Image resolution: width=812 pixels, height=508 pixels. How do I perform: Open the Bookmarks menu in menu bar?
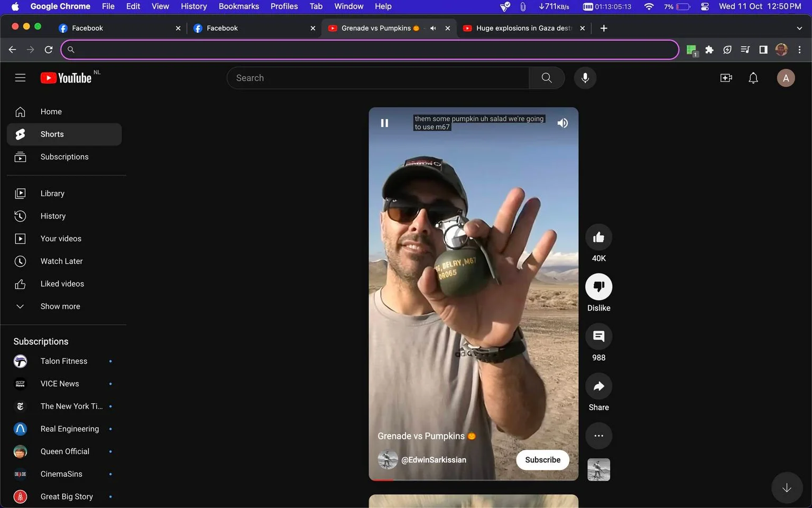tap(238, 6)
